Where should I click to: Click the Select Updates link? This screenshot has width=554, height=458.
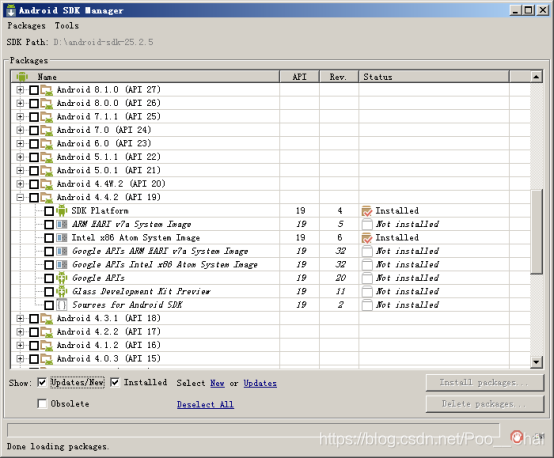coord(260,383)
